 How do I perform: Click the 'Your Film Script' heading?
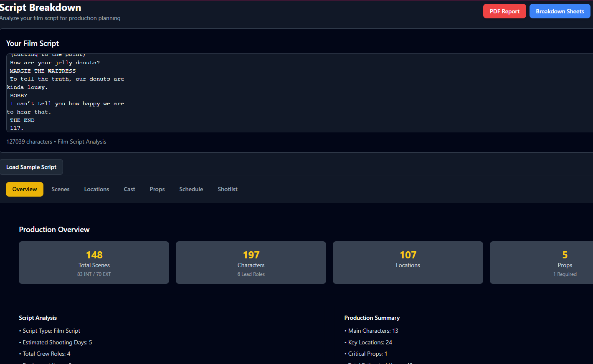33,43
